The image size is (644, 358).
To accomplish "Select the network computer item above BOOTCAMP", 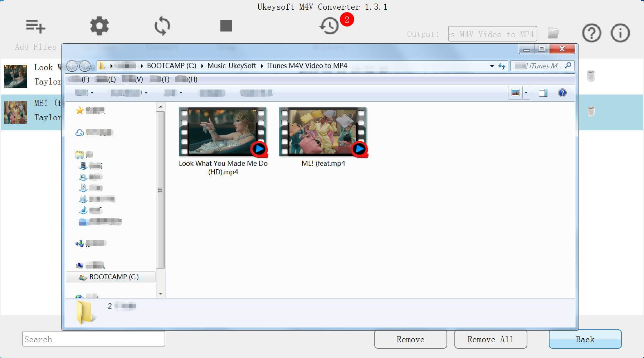I will [x=90, y=265].
